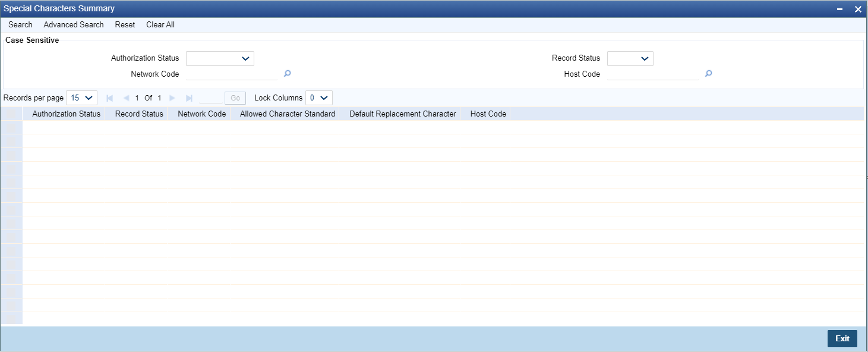
Task: Toggle the select-all header checkbox cell
Action: [x=12, y=114]
